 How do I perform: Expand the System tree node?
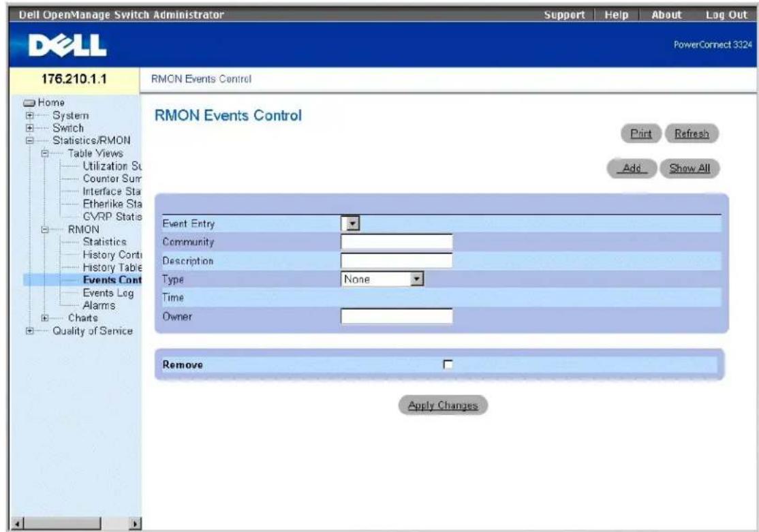coord(30,116)
